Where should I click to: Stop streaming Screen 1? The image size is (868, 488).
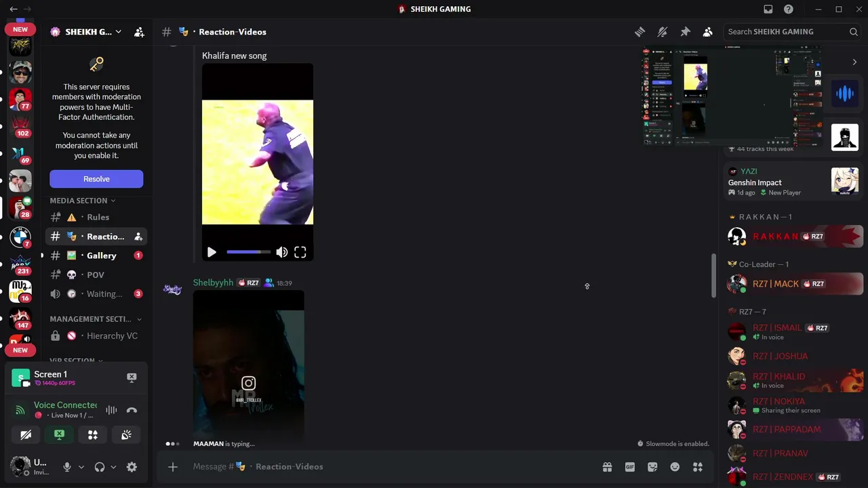[x=132, y=378]
